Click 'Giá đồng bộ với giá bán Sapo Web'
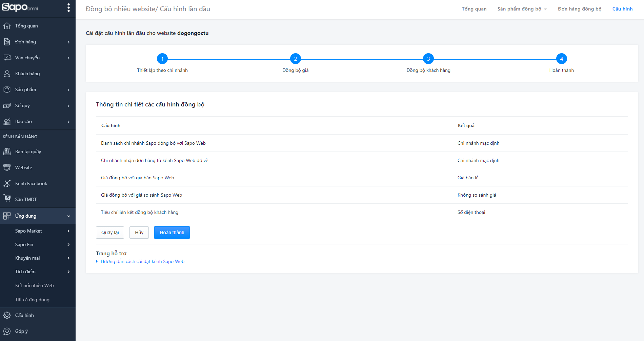This screenshot has width=644, height=341. point(138,178)
